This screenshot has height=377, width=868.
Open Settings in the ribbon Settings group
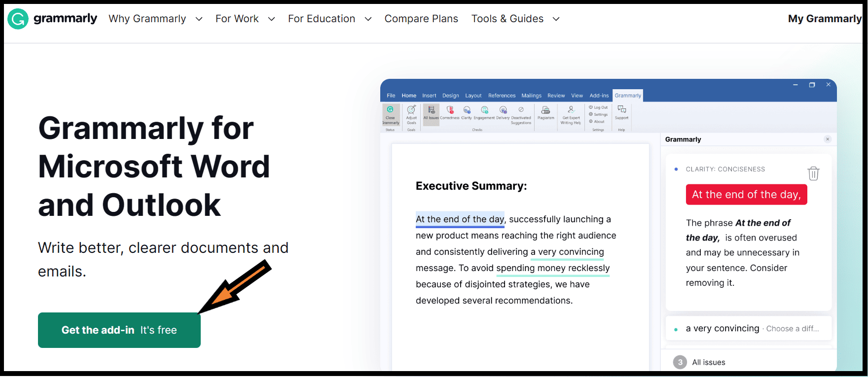pos(598,114)
